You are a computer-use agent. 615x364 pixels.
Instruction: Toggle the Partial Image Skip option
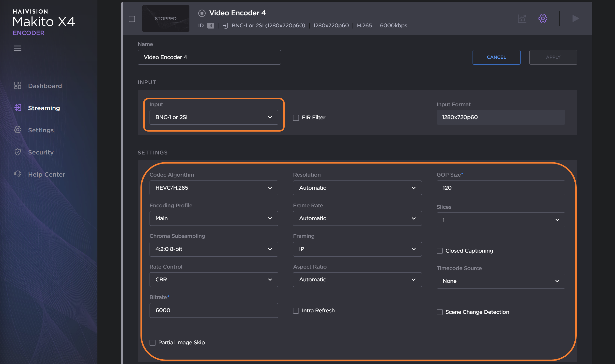(x=153, y=342)
